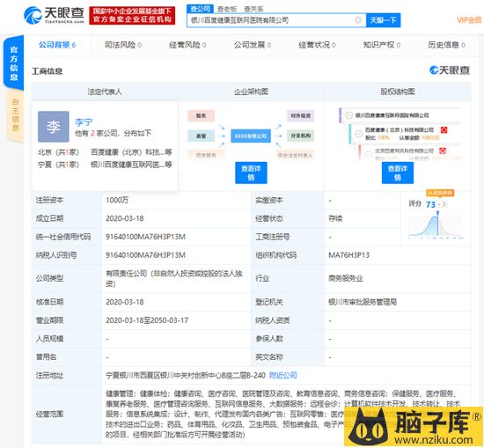
Task: Click the 李 avatar thumbnail
Action: coord(54,127)
